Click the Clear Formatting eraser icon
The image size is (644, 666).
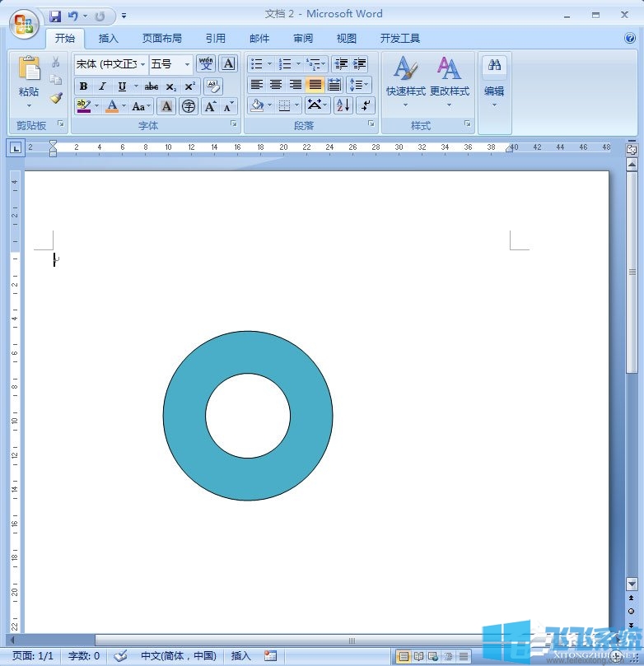click(x=212, y=86)
